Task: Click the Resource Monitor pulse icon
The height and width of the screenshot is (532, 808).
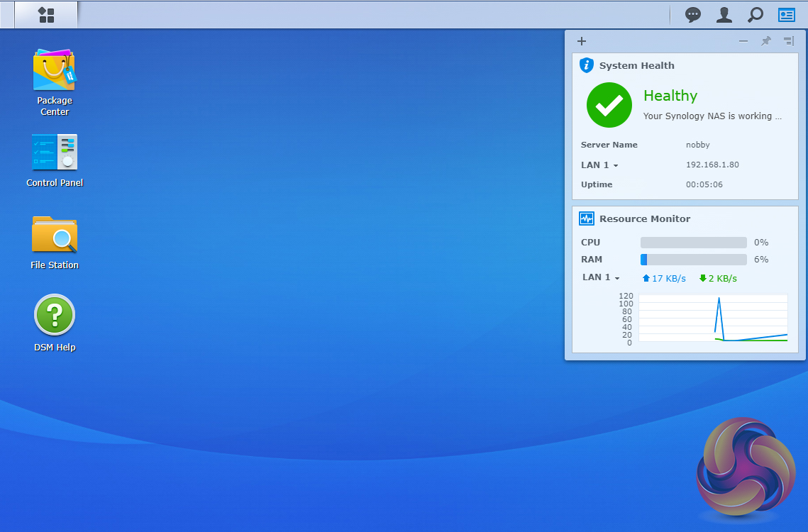Action: 587,218
